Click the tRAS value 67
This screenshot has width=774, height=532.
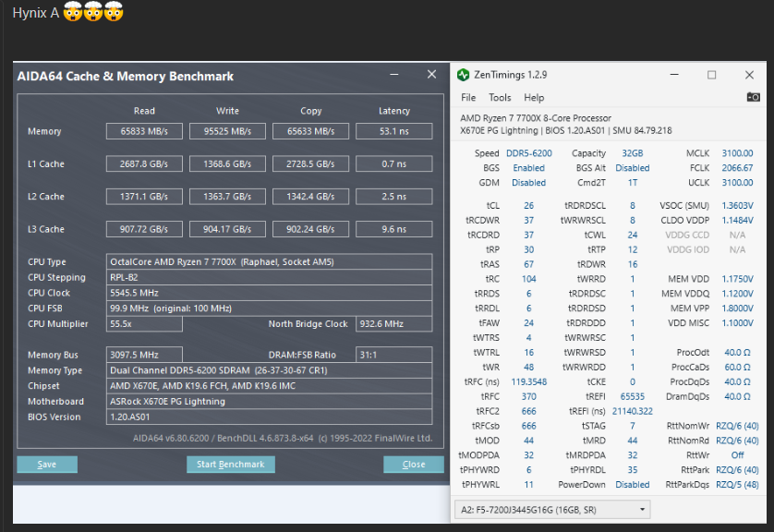pyautogui.click(x=528, y=264)
